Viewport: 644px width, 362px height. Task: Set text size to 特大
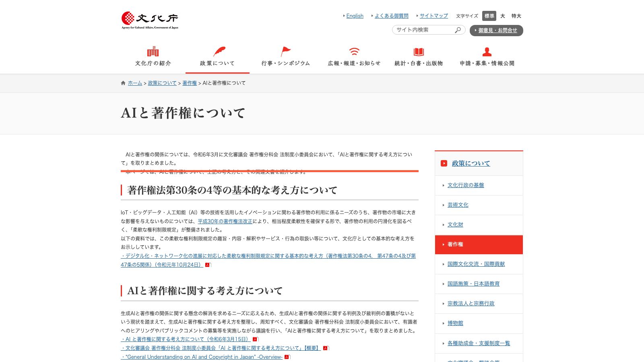point(516,16)
